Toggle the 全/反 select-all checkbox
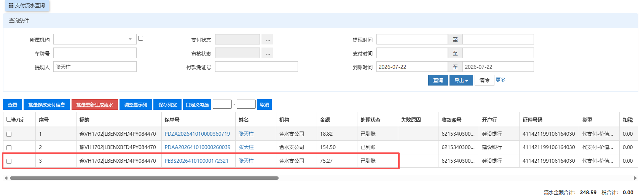 pyautogui.click(x=9, y=119)
